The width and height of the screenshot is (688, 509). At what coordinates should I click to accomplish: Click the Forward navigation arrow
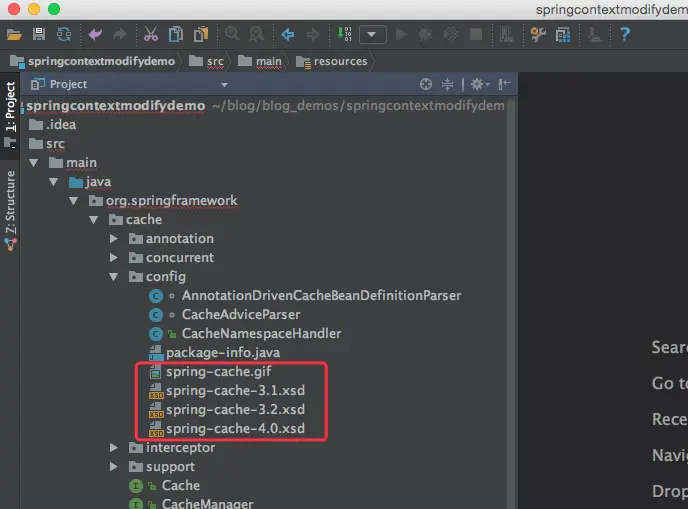[x=313, y=34]
